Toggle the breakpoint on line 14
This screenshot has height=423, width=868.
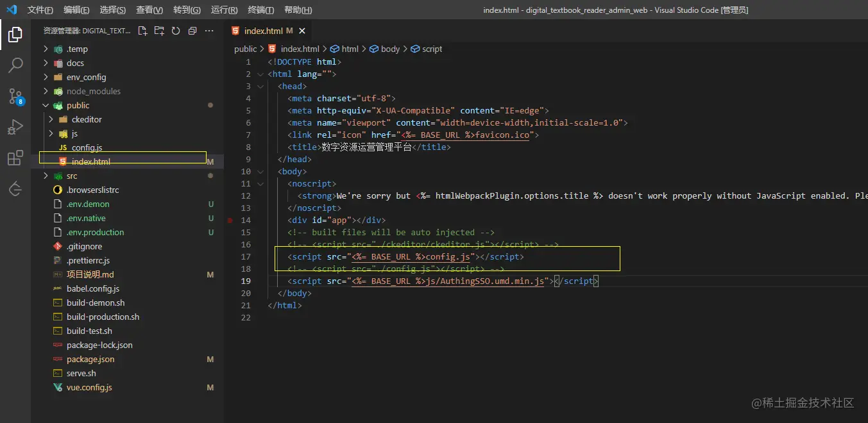coord(230,220)
